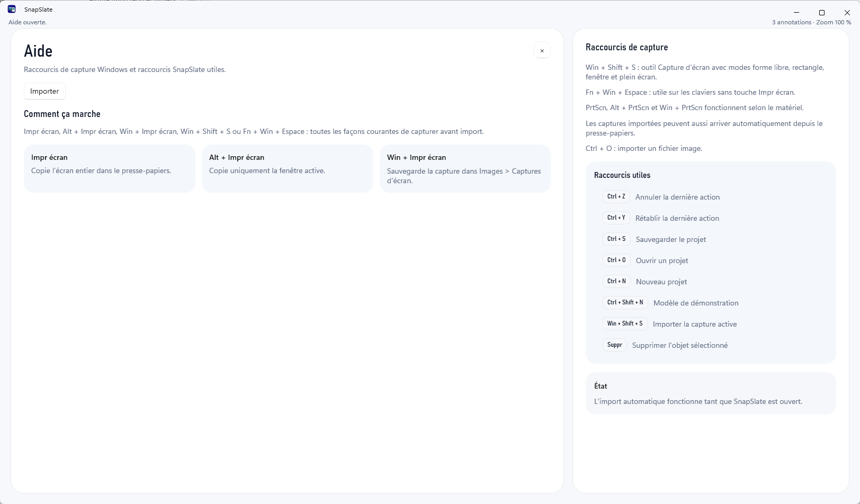This screenshot has height=504, width=860.
Task: Click 'Supprimer l'objet sélectionné' text
Action: point(680,345)
